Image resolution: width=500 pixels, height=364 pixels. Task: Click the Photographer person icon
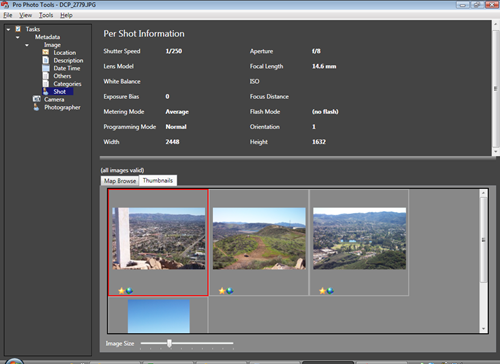click(36, 107)
